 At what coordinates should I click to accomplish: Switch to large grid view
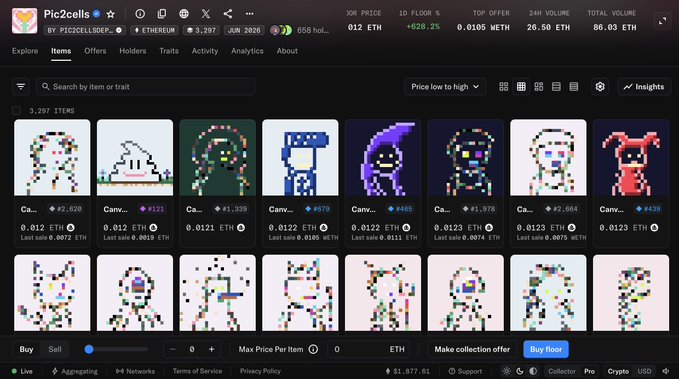[x=504, y=87]
